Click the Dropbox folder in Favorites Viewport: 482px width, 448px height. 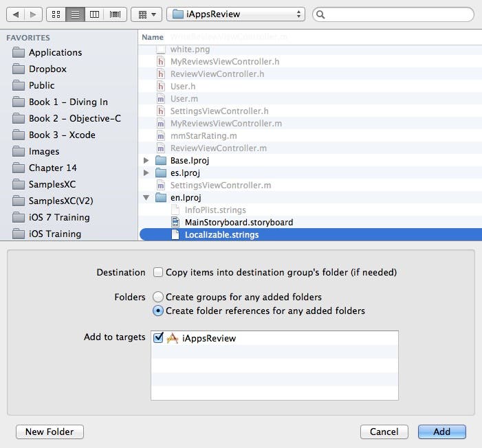[48, 69]
